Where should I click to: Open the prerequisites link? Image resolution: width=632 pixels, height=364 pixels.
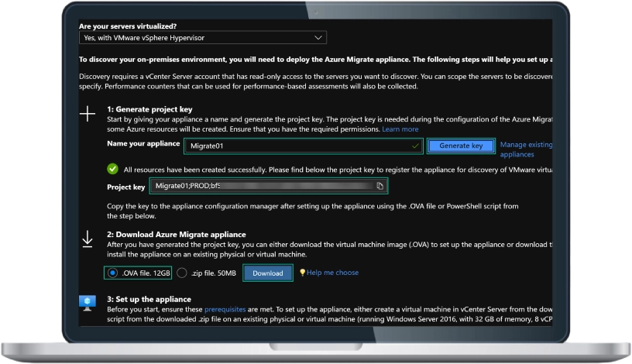click(x=225, y=309)
